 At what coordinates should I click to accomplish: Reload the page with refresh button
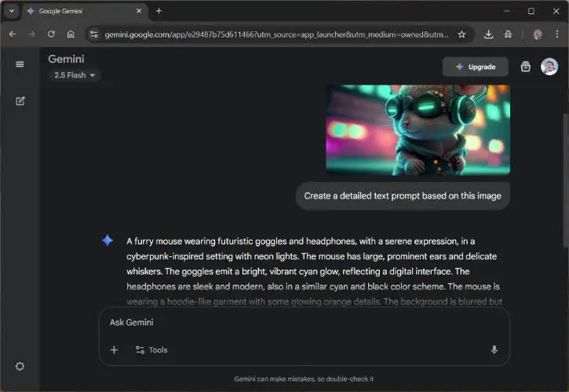coord(51,34)
